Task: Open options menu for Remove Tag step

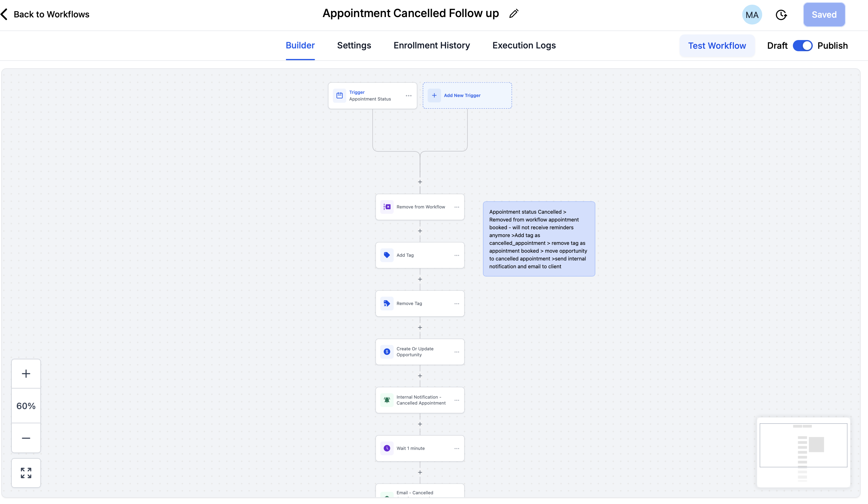Action: point(457,303)
